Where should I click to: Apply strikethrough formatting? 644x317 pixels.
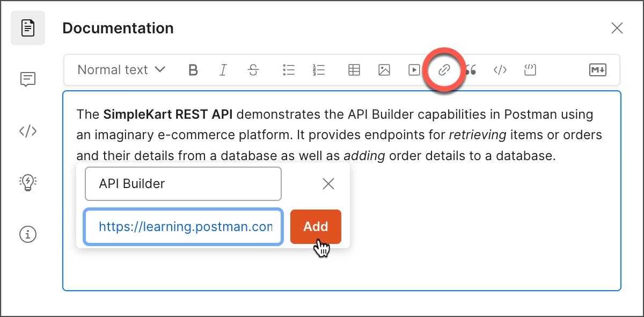tap(253, 70)
